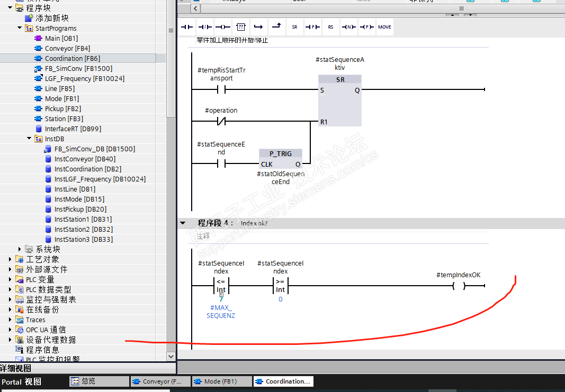
Task: Collapse the InstDB folder
Action: [29, 138]
